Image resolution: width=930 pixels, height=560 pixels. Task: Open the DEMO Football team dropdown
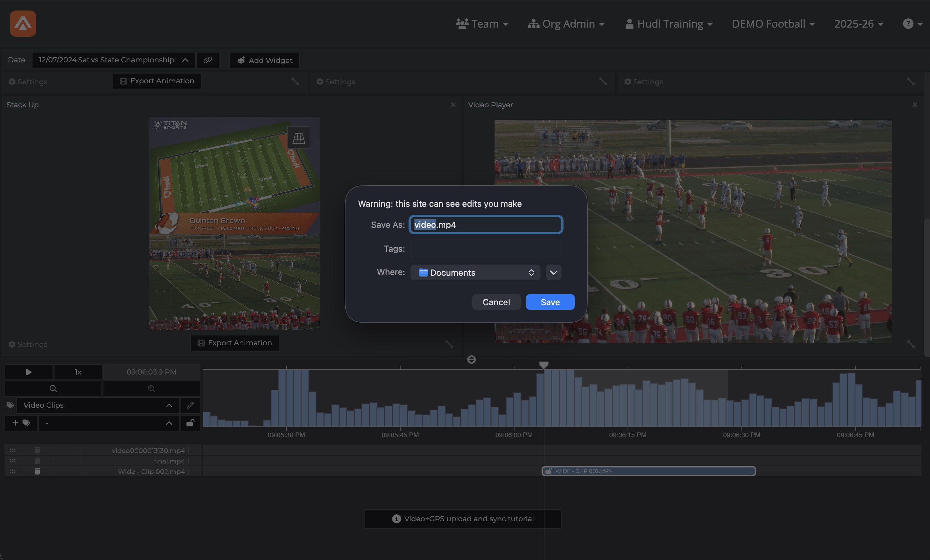tap(773, 24)
